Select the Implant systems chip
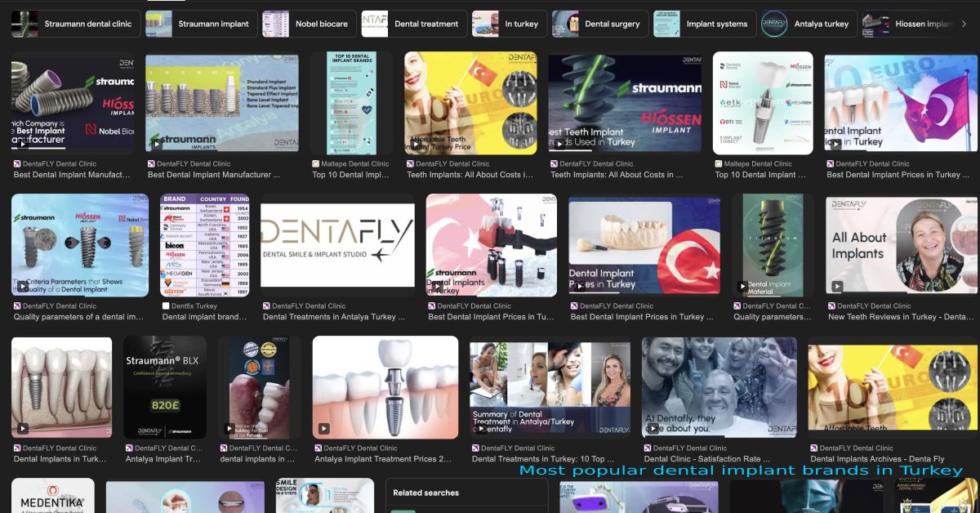Viewport: 980px width, 513px height. [704, 24]
